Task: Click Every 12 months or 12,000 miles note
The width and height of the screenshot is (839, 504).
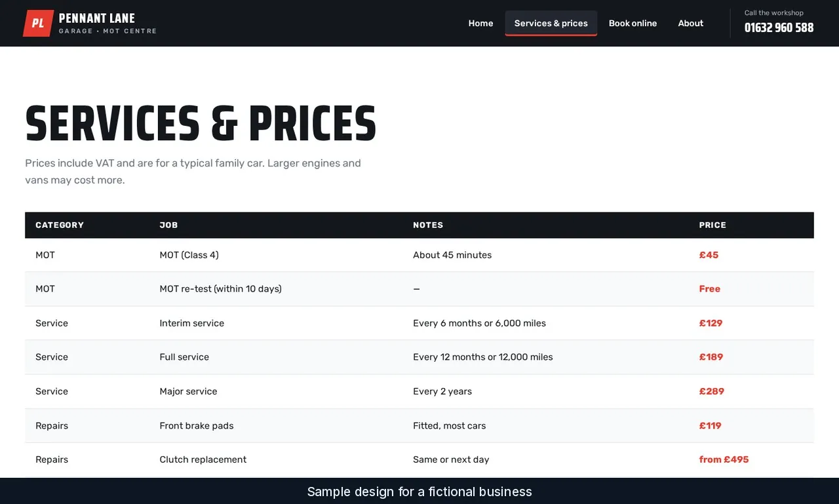Action: [x=483, y=357]
